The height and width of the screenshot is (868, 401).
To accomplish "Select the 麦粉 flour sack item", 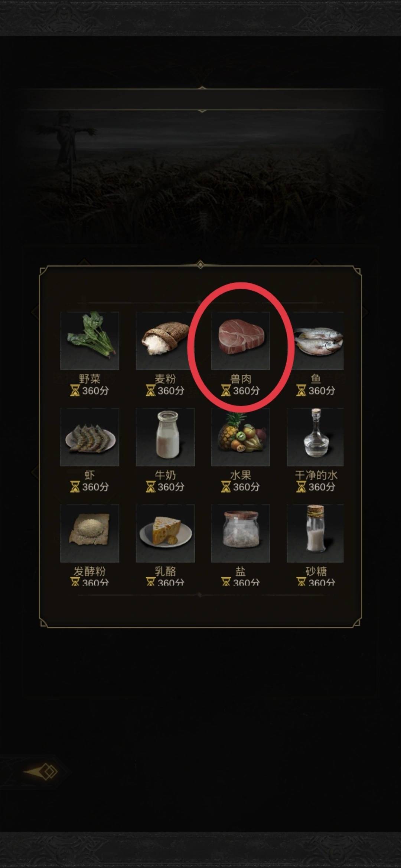I will coord(165,341).
